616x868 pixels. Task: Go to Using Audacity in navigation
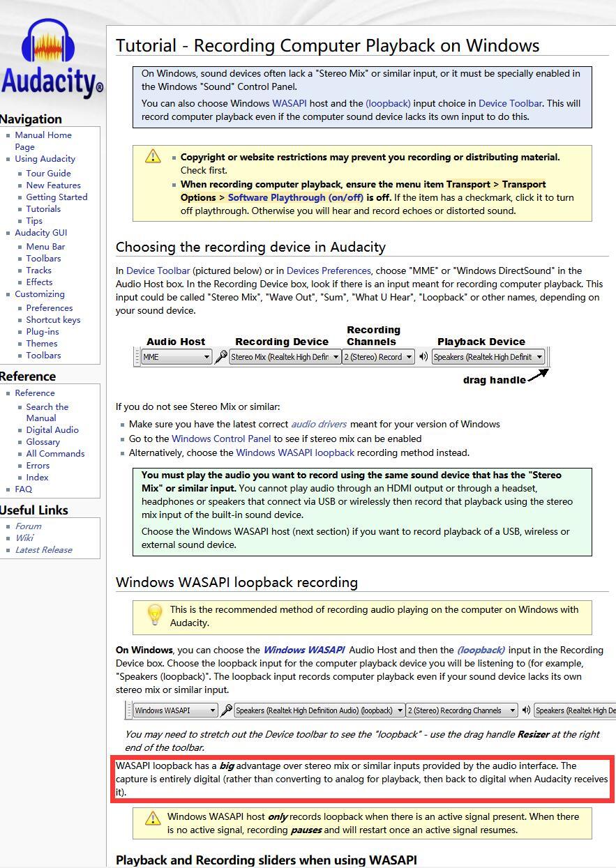(45, 159)
